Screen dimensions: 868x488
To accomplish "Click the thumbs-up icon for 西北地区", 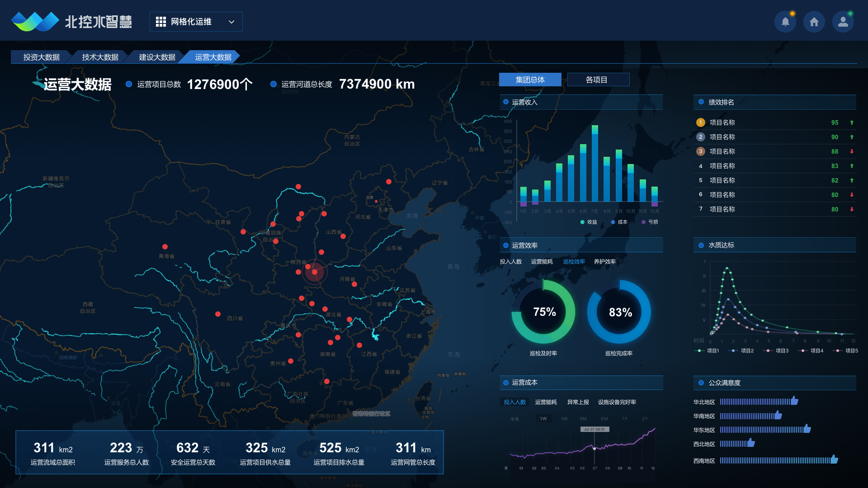I will click(x=751, y=443).
